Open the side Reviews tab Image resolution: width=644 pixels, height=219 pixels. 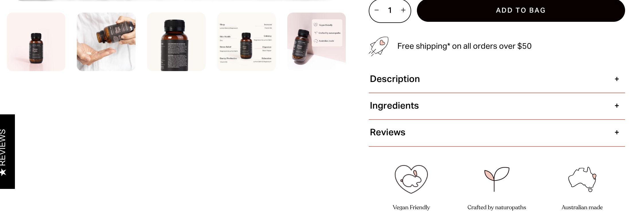[7, 152]
